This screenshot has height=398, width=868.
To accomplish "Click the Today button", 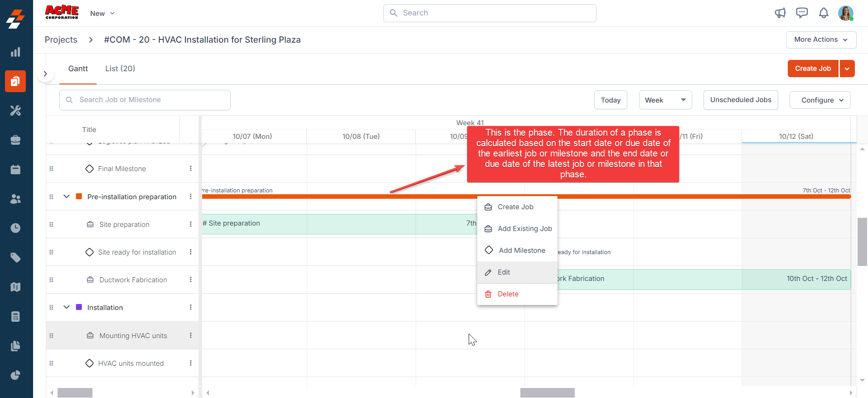I will [610, 100].
